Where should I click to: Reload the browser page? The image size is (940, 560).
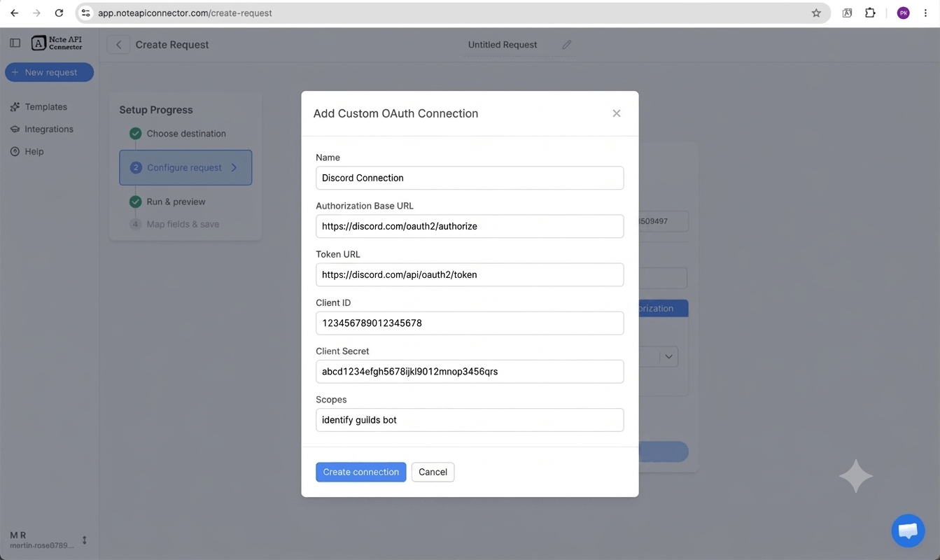59,13
